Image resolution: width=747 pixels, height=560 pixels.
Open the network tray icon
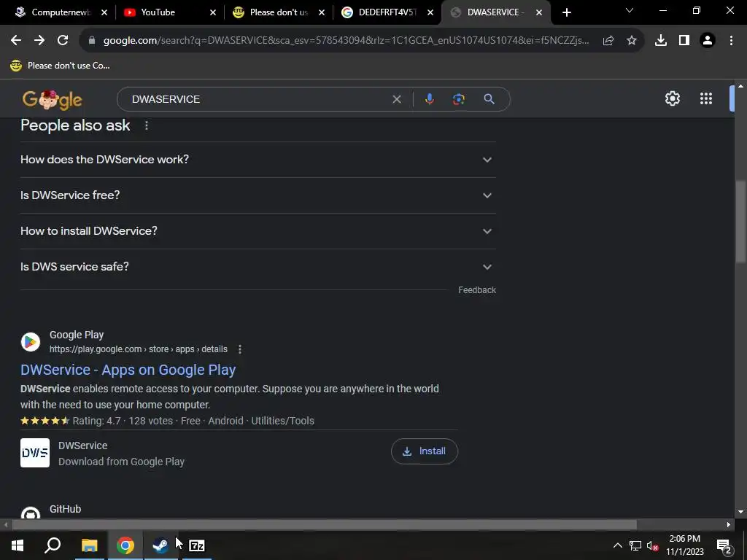(635, 545)
